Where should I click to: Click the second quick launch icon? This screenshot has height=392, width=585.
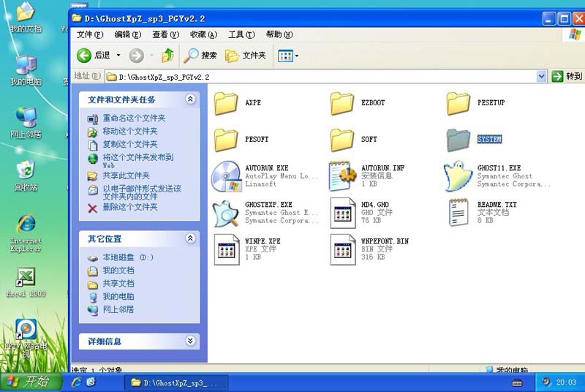click(x=91, y=382)
